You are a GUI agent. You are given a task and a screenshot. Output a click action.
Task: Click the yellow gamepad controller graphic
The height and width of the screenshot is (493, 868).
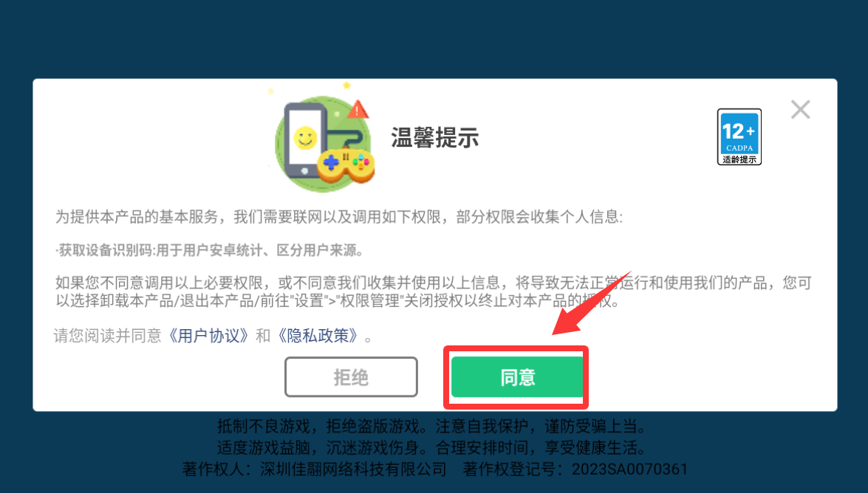(346, 165)
